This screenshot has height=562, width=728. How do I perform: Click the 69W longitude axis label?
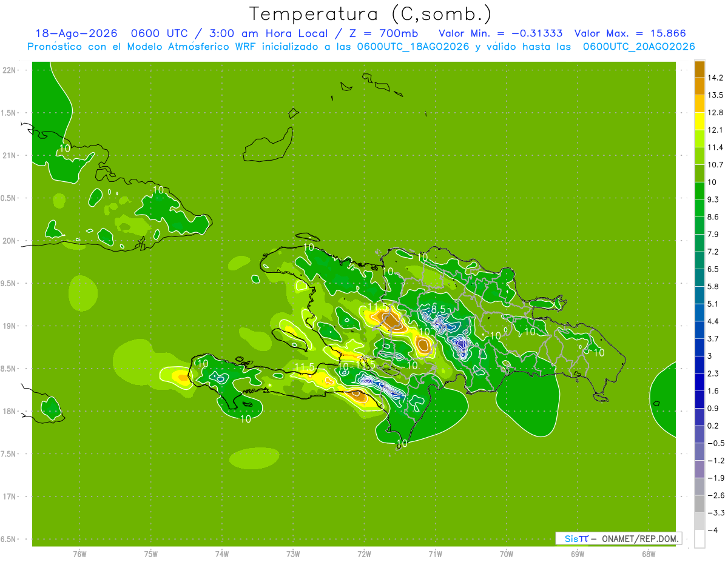tap(578, 554)
